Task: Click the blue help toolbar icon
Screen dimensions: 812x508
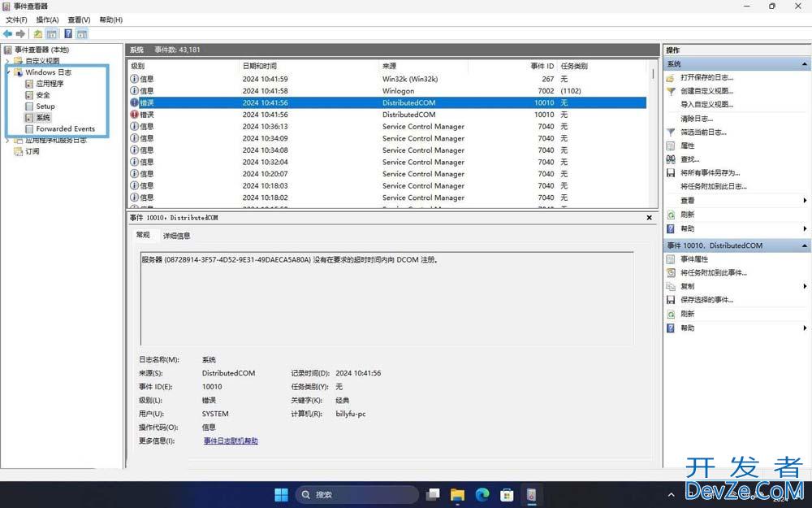Action: [x=68, y=34]
